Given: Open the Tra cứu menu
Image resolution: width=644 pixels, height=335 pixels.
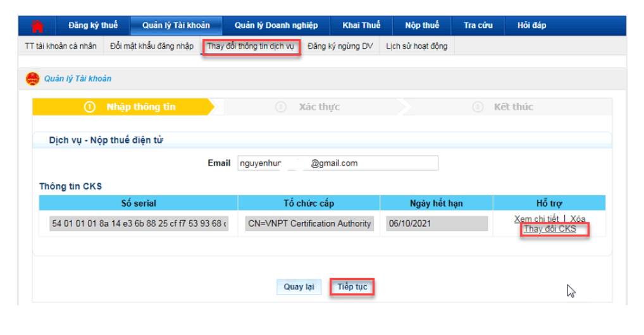Looking at the screenshot, I should (x=478, y=25).
